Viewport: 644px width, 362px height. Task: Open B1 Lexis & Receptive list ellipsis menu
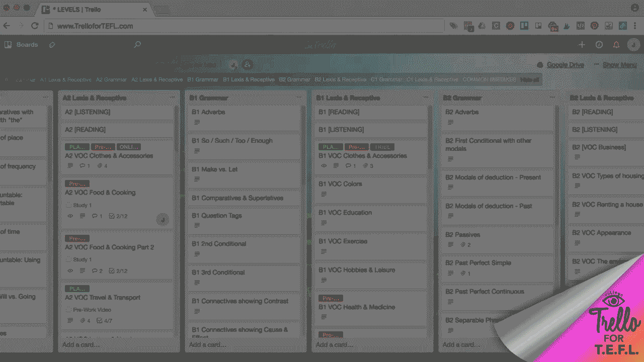pos(426,98)
